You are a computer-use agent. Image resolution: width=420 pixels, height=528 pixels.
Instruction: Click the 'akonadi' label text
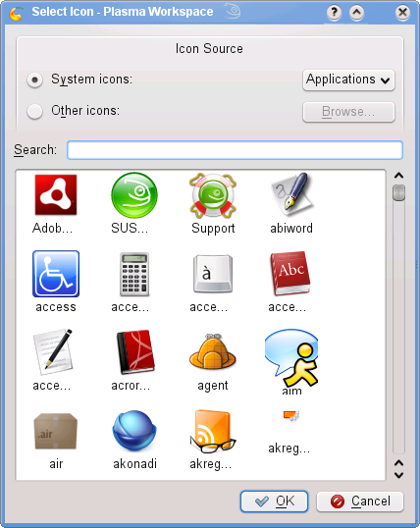click(x=134, y=464)
